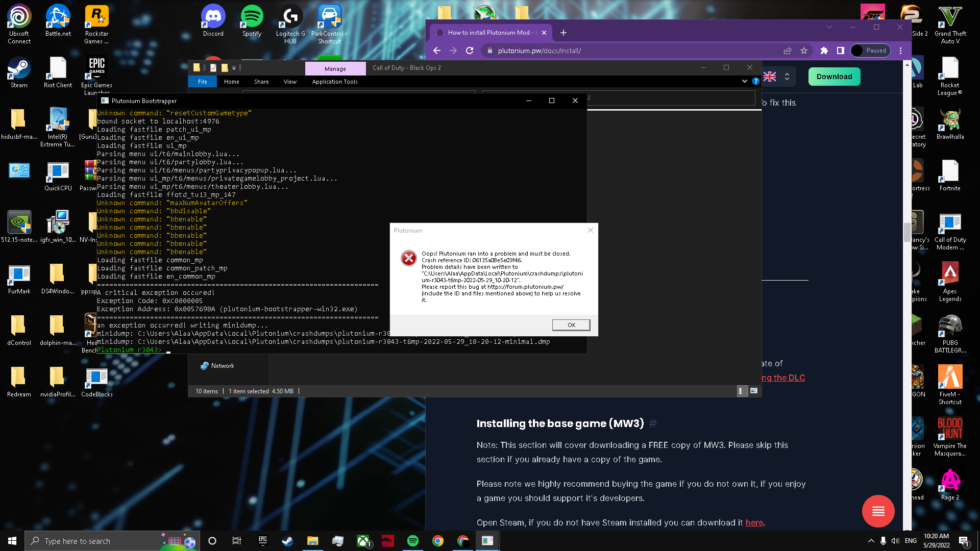Open a new Chrome tab
The height and width of the screenshot is (551, 980).
tap(563, 33)
